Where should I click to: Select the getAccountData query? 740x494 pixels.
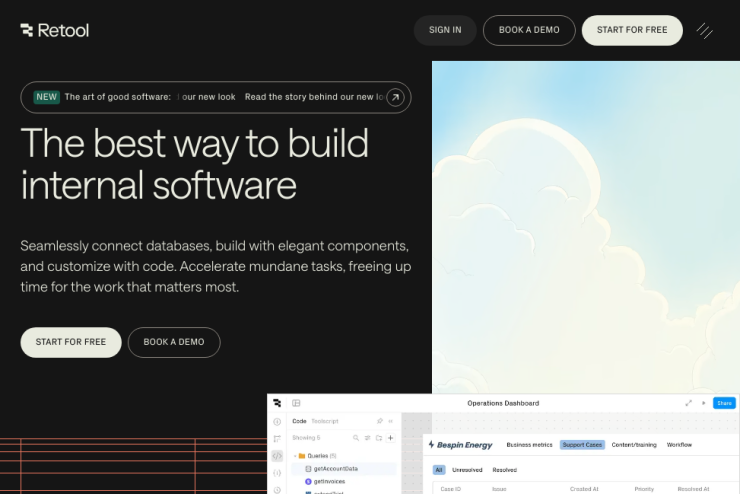point(344,469)
